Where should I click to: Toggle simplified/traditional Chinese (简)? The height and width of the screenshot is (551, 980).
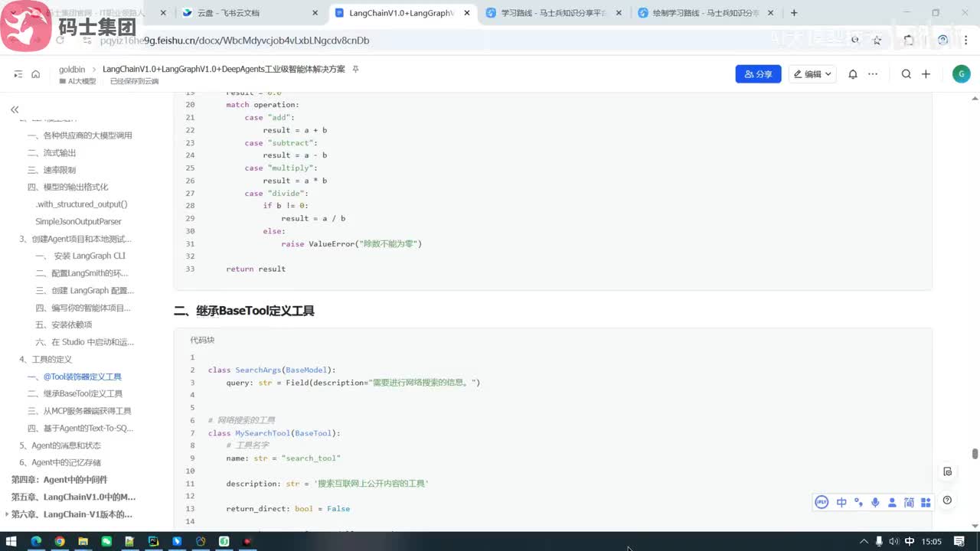(x=909, y=503)
